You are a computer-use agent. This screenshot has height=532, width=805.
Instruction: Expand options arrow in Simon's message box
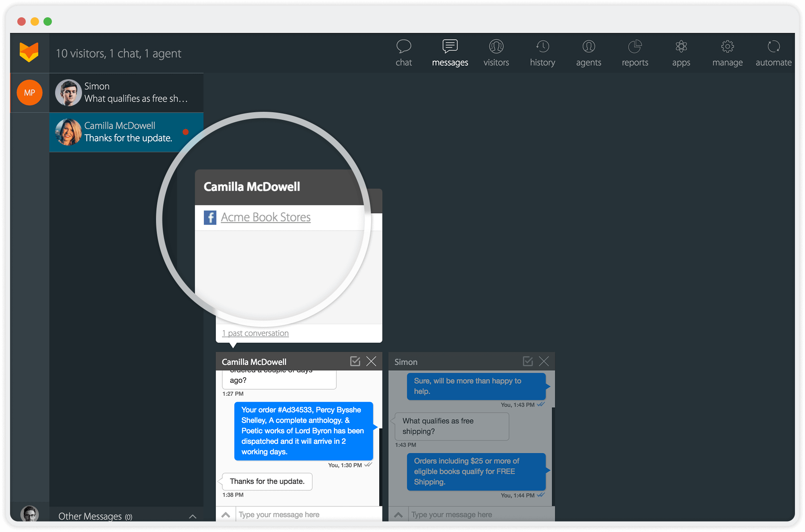(x=398, y=515)
